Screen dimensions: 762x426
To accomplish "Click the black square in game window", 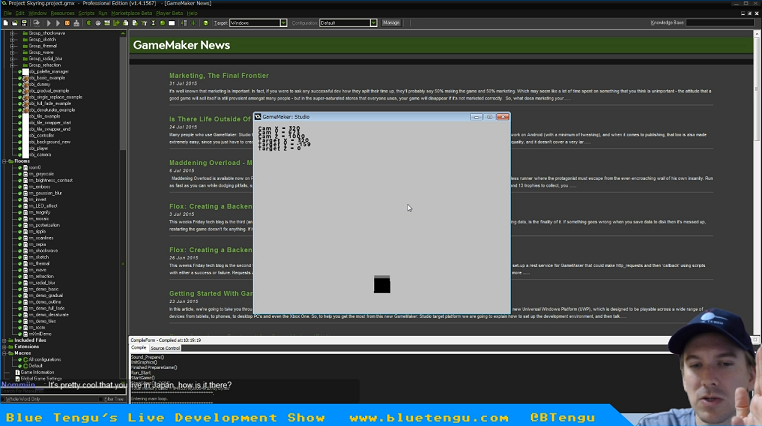I will point(382,284).
